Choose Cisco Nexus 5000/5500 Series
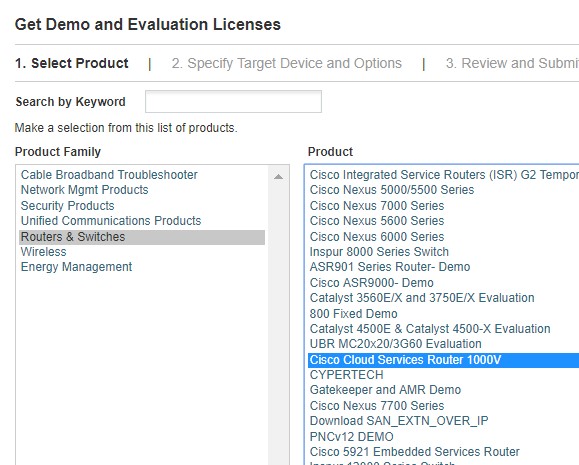 392,190
